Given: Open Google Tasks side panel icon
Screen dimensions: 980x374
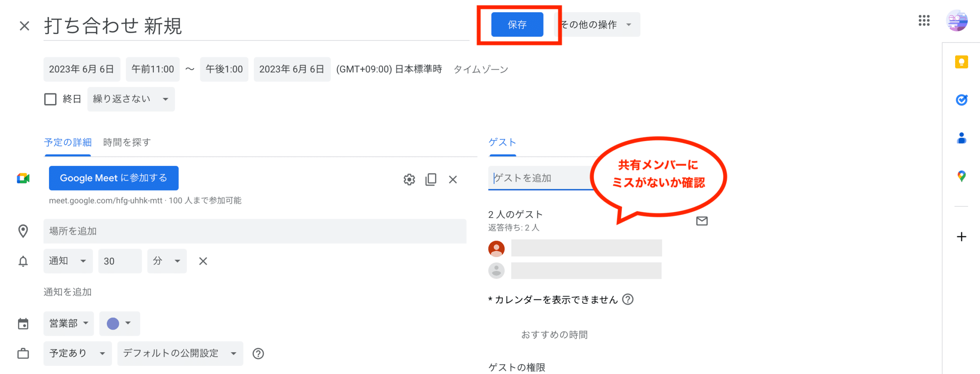Looking at the screenshot, I should point(961,100).
